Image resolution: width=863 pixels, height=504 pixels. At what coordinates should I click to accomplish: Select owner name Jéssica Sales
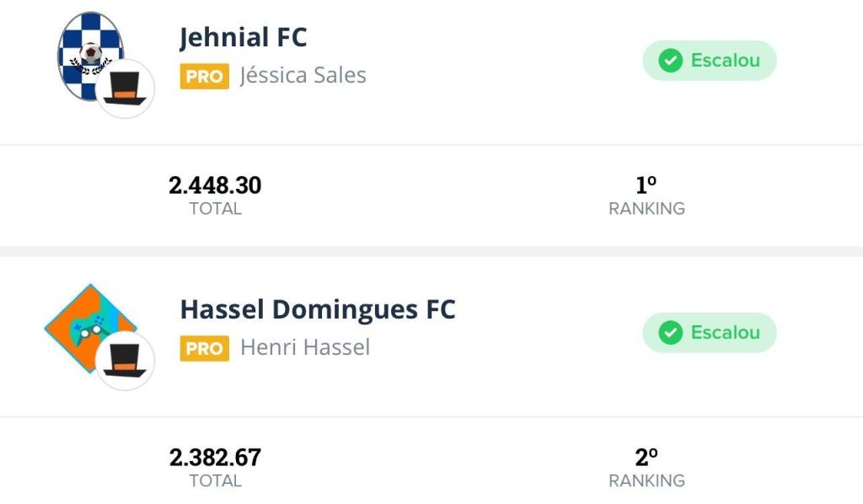(303, 76)
